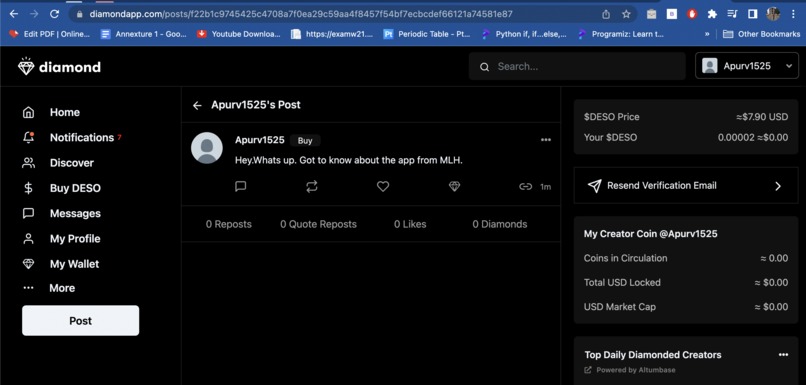Show more bookmarks with double chevron
806x385 pixels.
[707, 34]
